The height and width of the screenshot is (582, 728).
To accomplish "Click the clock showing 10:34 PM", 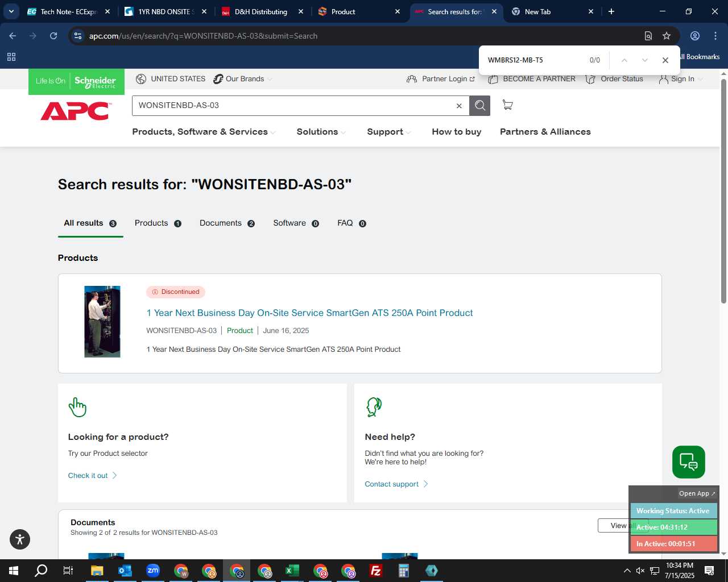I will point(680,566).
